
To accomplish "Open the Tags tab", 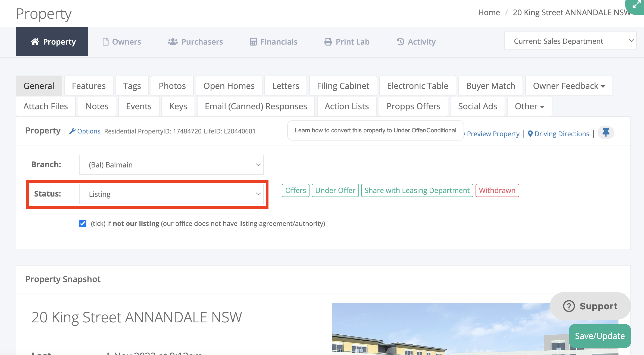I will (x=132, y=86).
